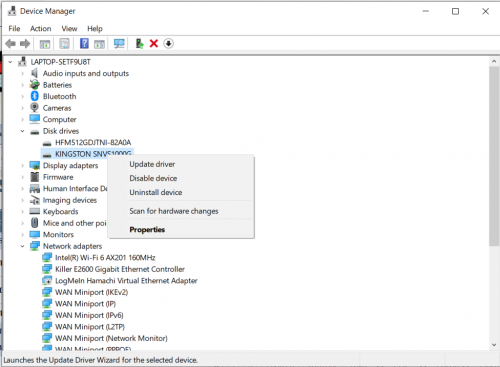Click the Audio inputs and outputs speaker icon
This screenshot has width=500, height=367.
[x=34, y=73]
